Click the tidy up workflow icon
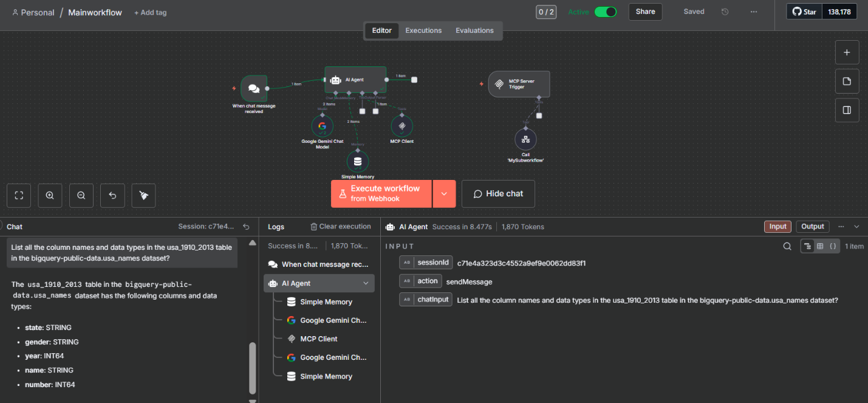Viewport: 868px width, 403px height. 143,195
